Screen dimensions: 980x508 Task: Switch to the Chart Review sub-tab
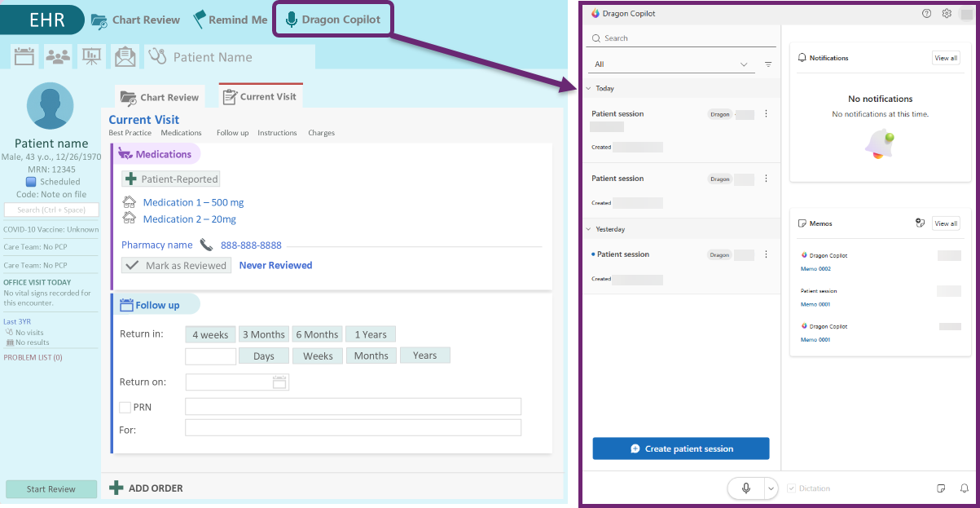(x=160, y=97)
